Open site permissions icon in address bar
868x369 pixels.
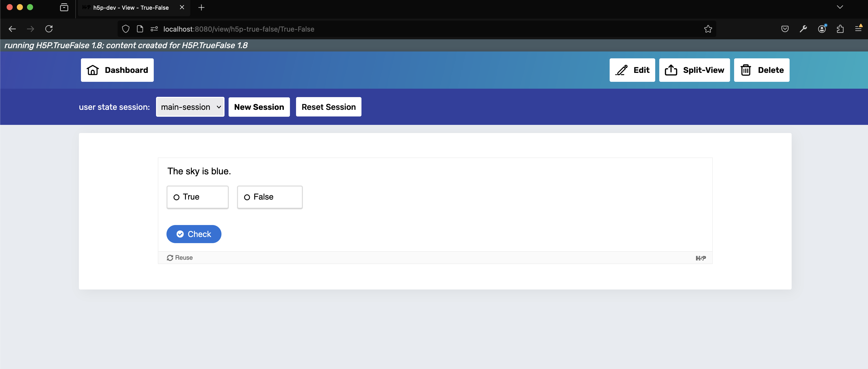pos(154,29)
